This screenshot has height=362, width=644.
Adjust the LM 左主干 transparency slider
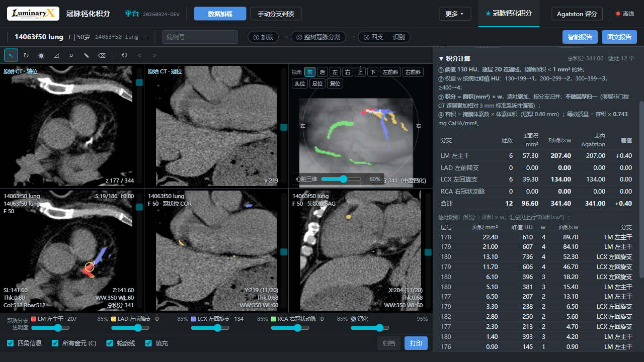(x=50, y=328)
